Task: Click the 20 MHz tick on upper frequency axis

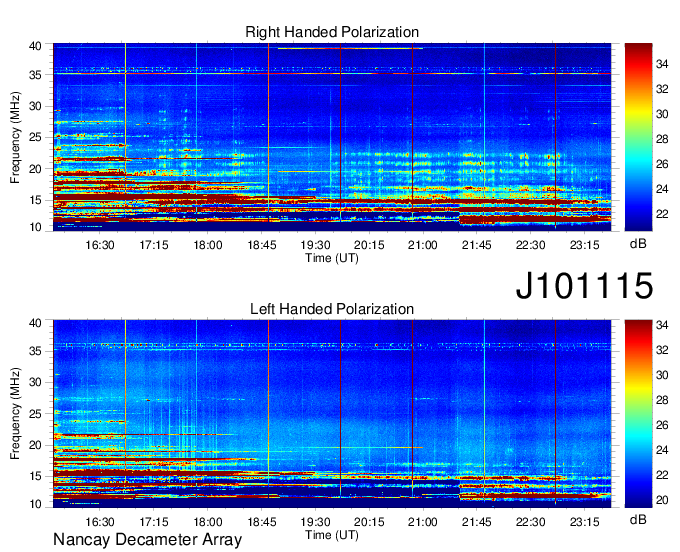Action: (x=35, y=169)
